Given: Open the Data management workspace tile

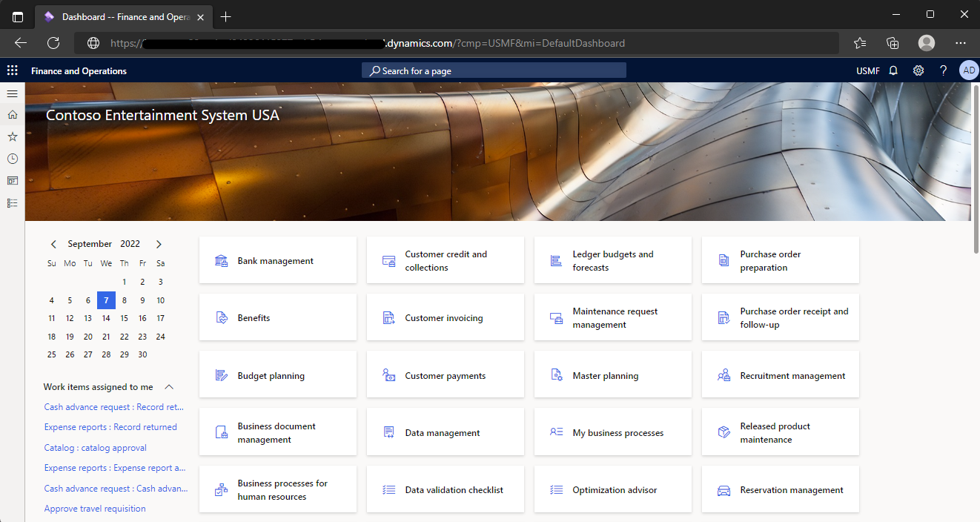Looking at the screenshot, I should [446, 432].
